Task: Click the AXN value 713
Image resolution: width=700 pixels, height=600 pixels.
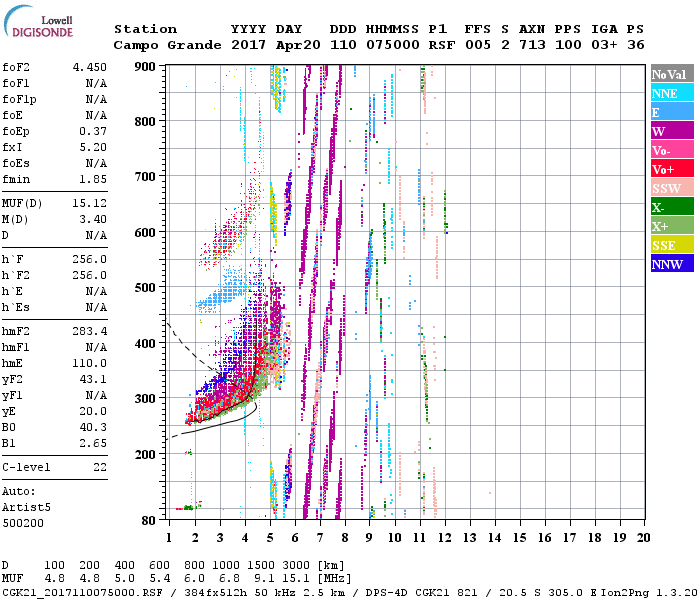Action: click(x=532, y=45)
